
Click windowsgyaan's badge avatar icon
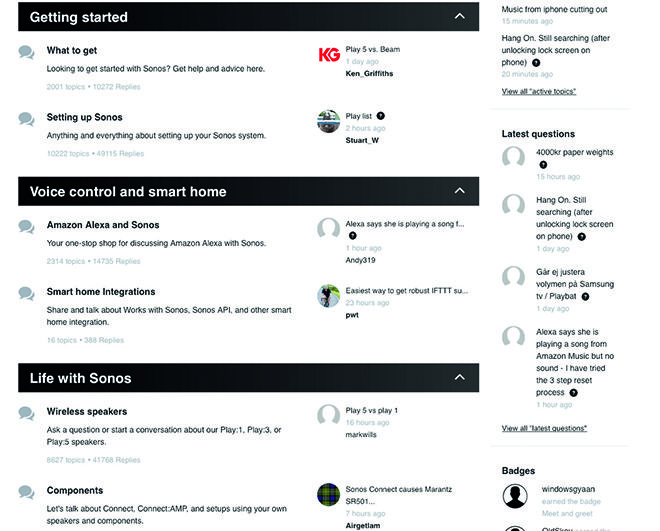click(x=515, y=496)
